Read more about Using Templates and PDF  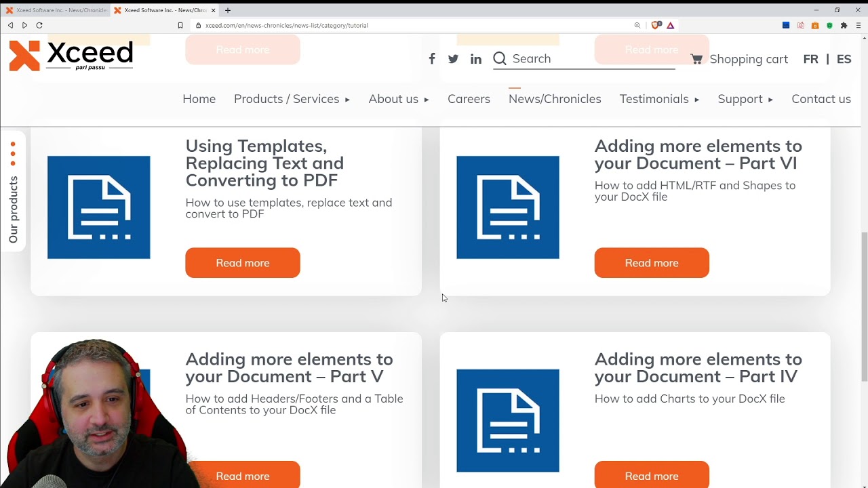tap(243, 263)
